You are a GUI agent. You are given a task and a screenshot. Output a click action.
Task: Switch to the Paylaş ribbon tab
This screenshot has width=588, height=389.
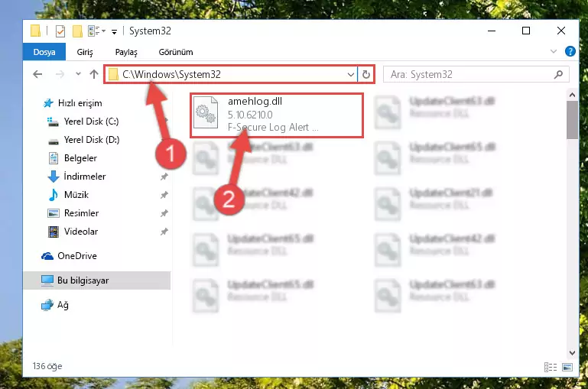coord(126,52)
